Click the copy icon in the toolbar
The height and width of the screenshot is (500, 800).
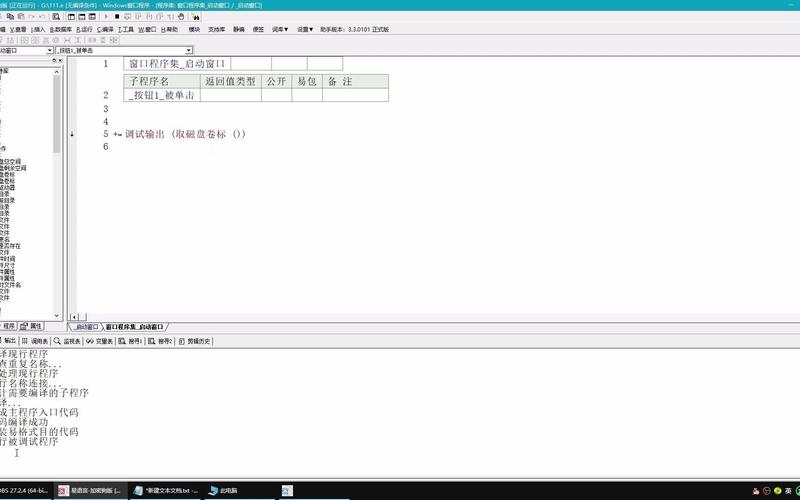click(10, 17)
